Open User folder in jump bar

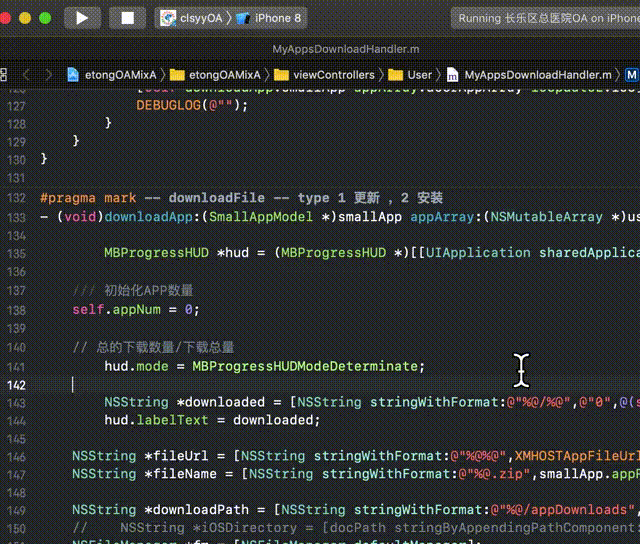tap(409, 75)
